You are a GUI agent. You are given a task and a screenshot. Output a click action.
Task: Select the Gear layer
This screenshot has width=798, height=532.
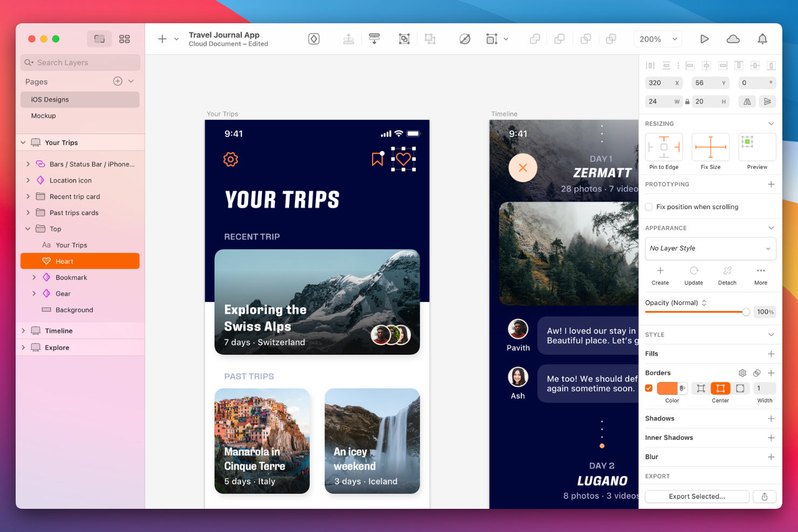click(x=63, y=293)
